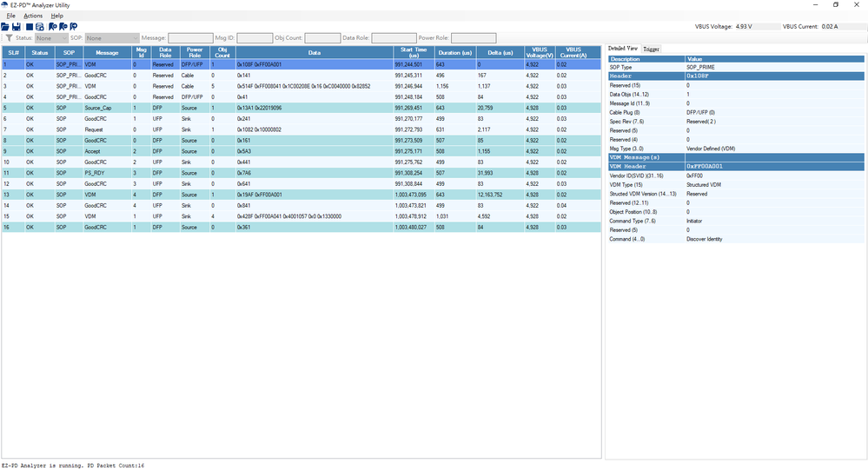Click the Duration (us) column header
Screen dimensions: 868x470
coord(455,53)
